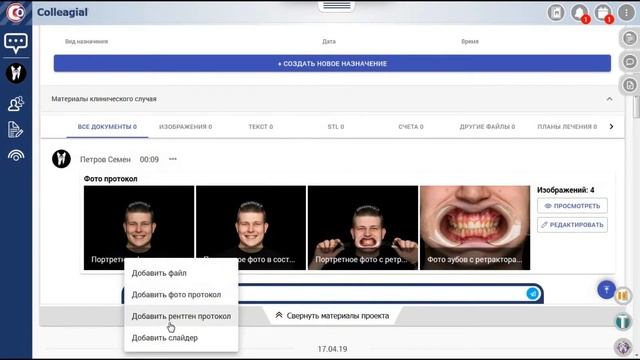
Task: Click the blue scroll-to-top round button
Action: [x=606, y=289]
